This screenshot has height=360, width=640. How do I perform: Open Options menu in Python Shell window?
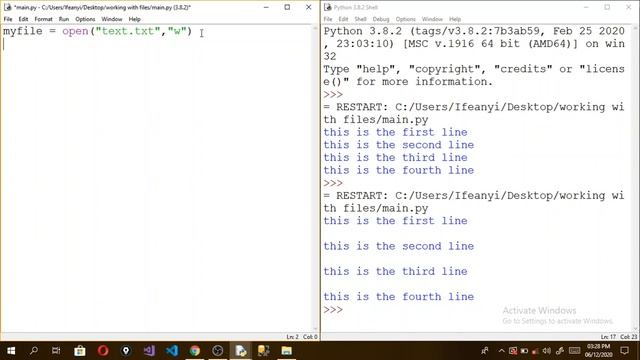(405, 19)
